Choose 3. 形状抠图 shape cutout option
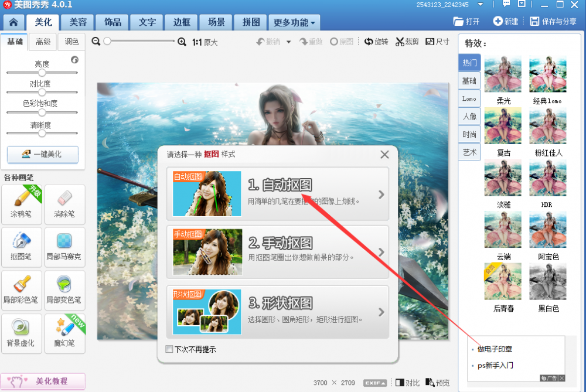This screenshot has height=392, width=586. pos(278,312)
